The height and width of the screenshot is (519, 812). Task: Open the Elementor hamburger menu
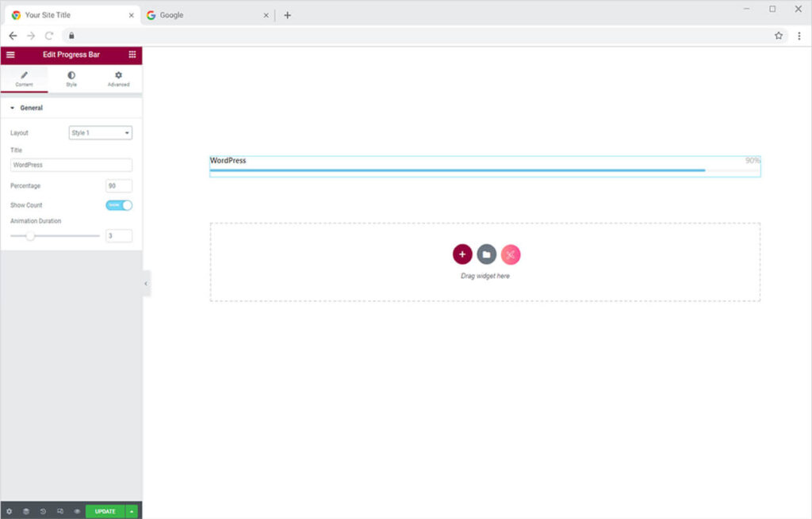click(10, 55)
